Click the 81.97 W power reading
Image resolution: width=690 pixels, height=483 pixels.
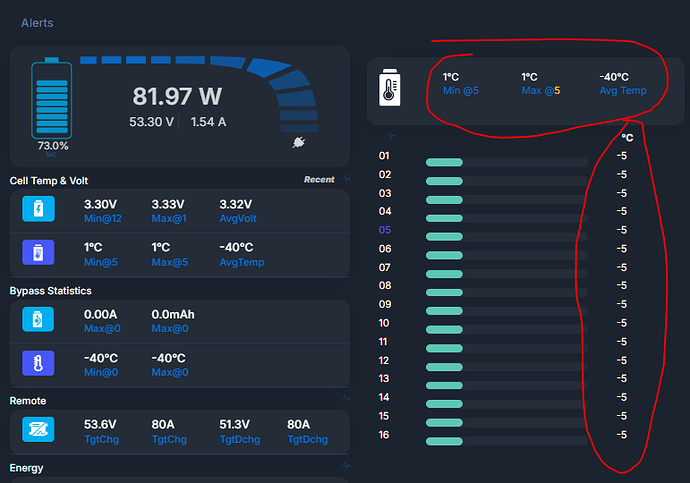click(176, 96)
